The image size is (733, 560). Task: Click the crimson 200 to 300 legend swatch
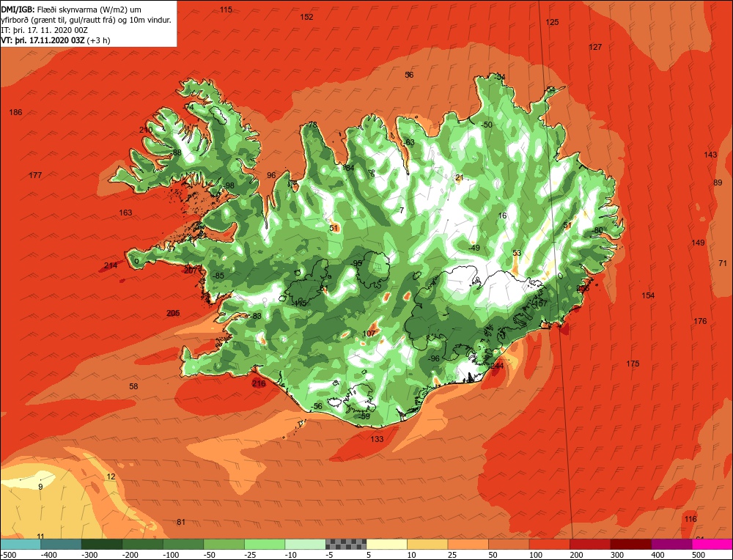590,544
